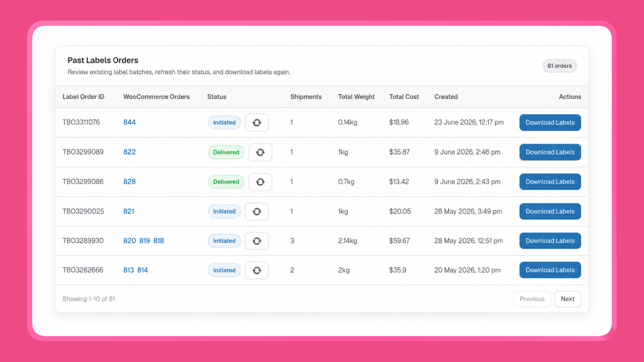Screen dimensions: 644x362
Task: Select label order ID TBO3299086
Action: click(x=83, y=182)
